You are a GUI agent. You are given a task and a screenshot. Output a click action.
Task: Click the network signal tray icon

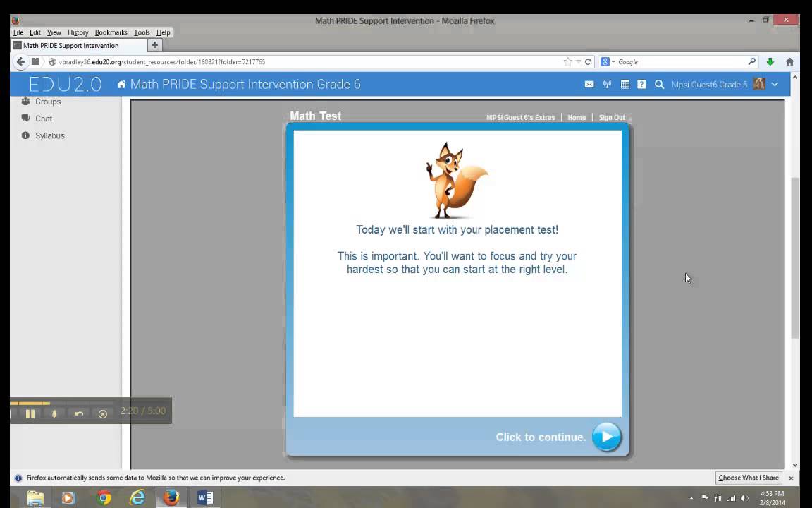coord(731,499)
